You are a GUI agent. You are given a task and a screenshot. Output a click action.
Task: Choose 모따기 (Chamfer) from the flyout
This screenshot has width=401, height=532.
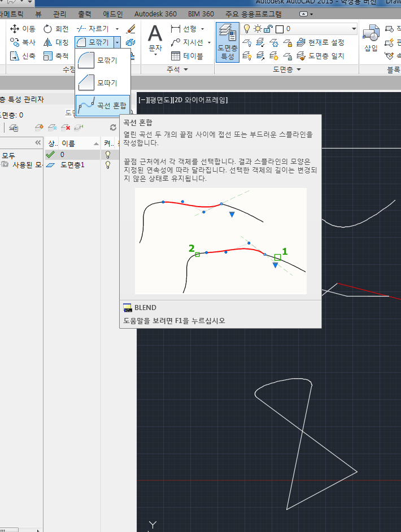(x=102, y=83)
